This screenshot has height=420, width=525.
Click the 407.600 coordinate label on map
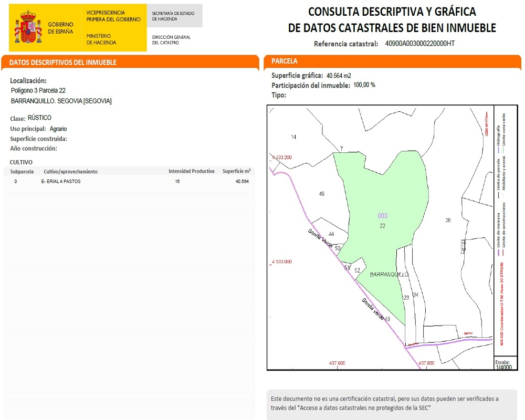click(337, 363)
